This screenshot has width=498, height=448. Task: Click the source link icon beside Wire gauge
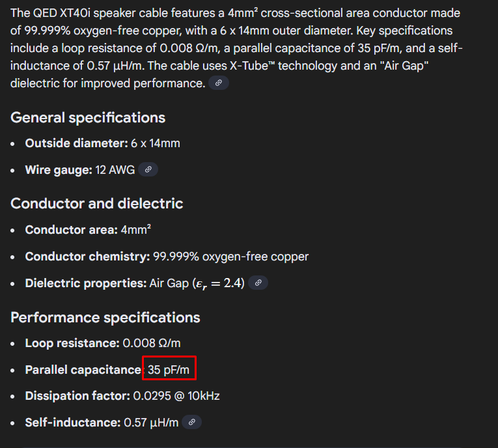(148, 169)
